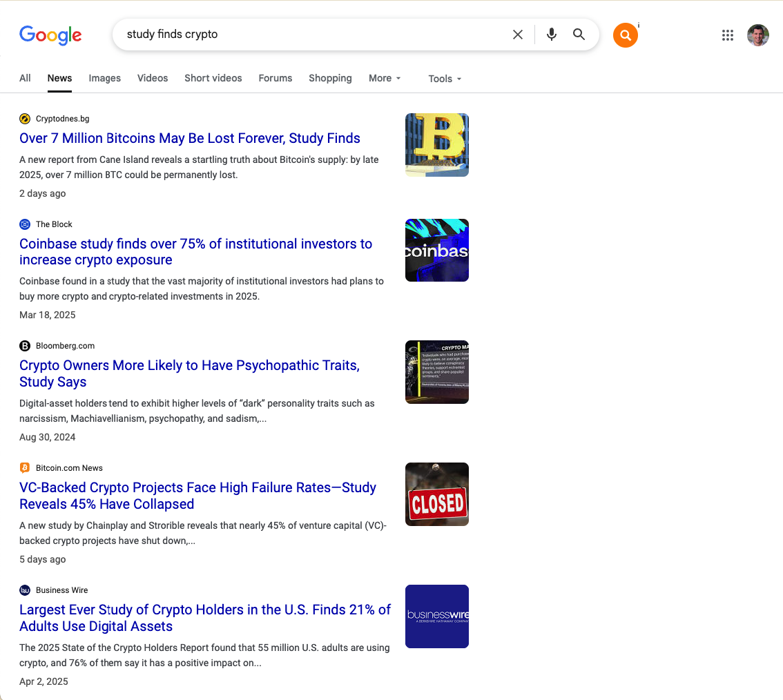Image resolution: width=783 pixels, height=700 pixels.
Task: Open the Over 7 Million Bitcoins article
Action: pos(190,138)
